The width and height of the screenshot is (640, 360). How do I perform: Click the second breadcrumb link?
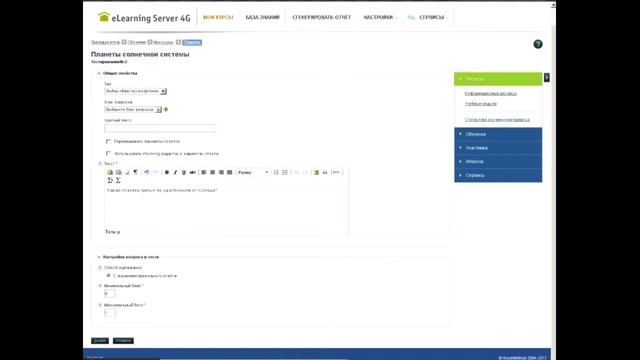pyautogui.click(x=136, y=42)
